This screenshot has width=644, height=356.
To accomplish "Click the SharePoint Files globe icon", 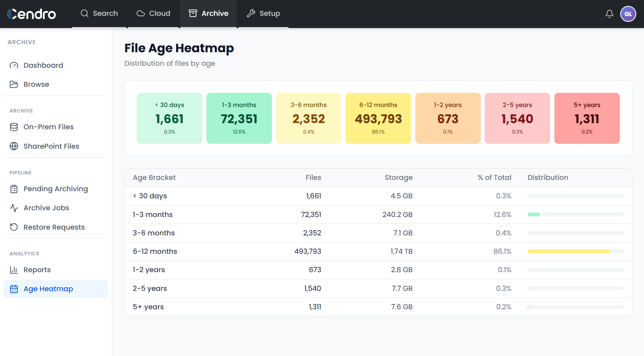I will [14, 146].
